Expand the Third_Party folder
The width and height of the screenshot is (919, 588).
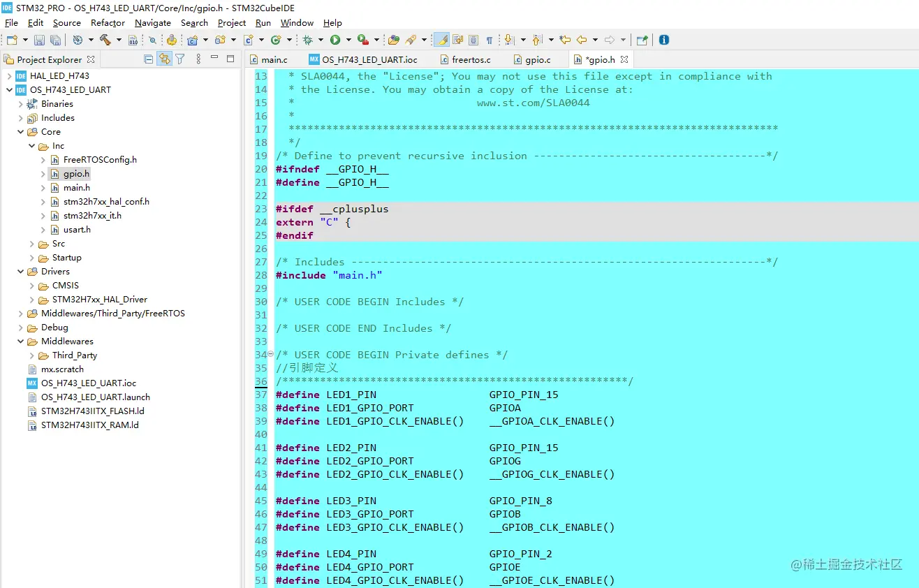coord(31,355)
